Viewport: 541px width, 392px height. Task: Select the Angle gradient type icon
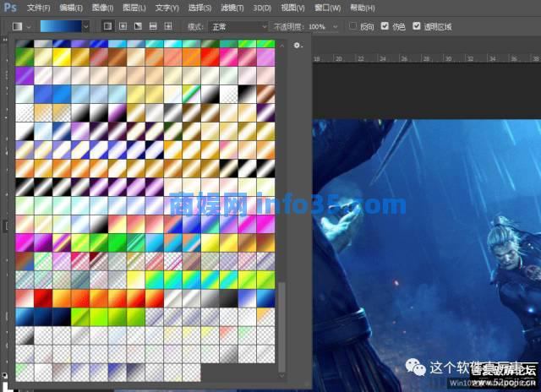click(138, 26)
